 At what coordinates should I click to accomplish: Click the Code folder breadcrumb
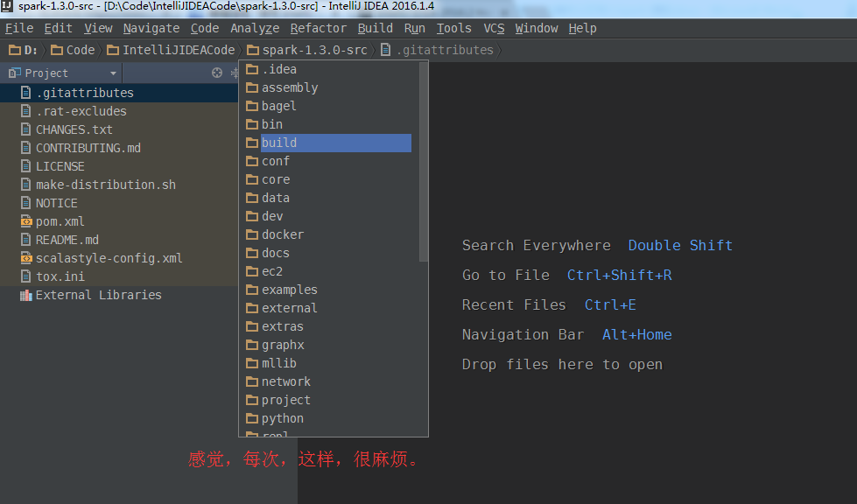[x=73, y=50]
